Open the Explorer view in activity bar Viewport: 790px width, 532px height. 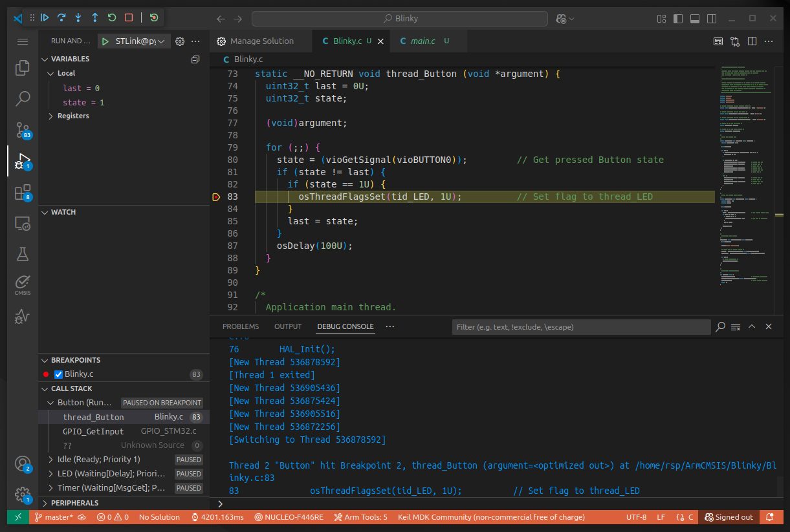(x=23, y=67)
